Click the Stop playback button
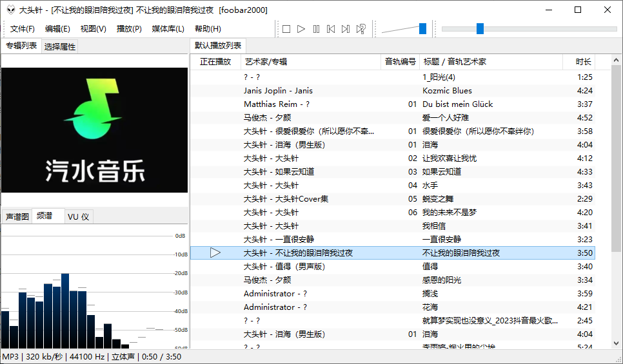The width and height of the screenshot is (623, 364). click(286, 29)
